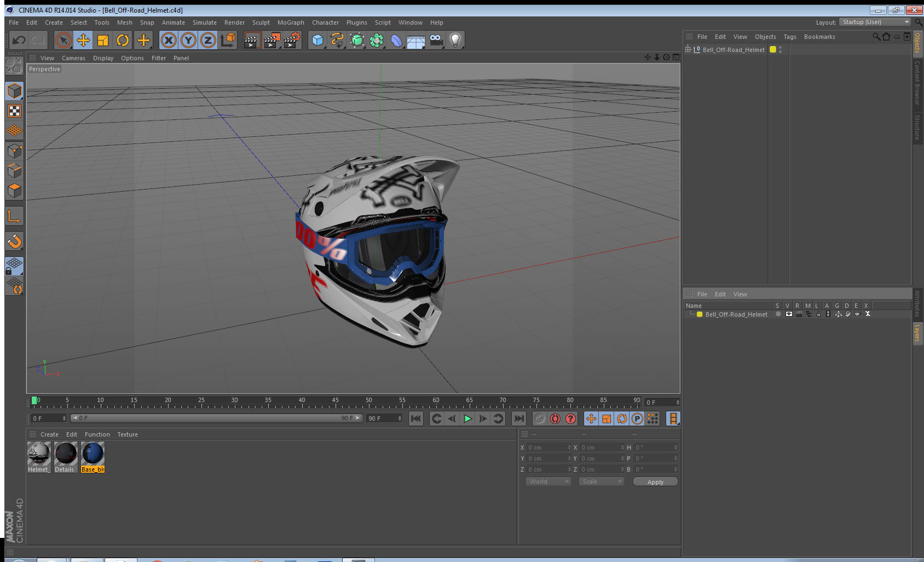The image size is (924, 562).
Task: Click the Undo arrow icon
Action: click(19, 40)
